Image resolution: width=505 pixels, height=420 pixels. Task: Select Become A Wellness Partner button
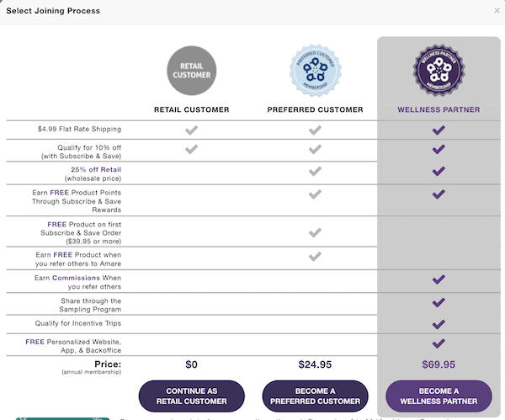pyautogui.click(x=439, y=396)
